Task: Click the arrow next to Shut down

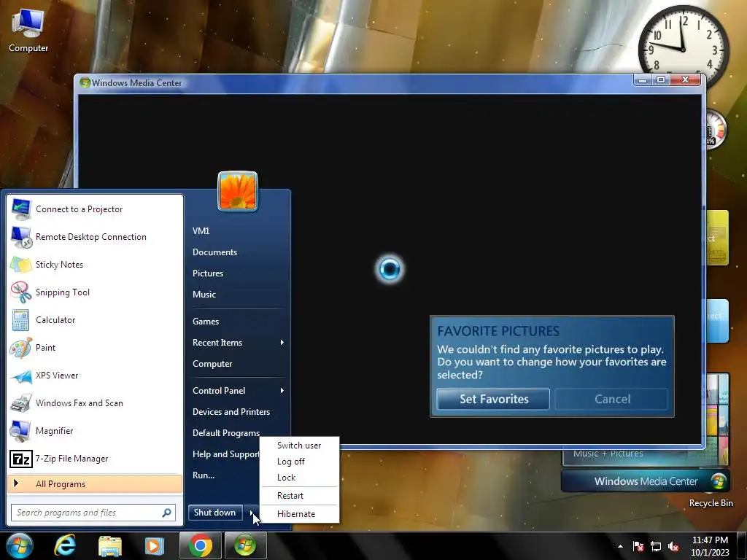Action: click(x=252, y=513)
